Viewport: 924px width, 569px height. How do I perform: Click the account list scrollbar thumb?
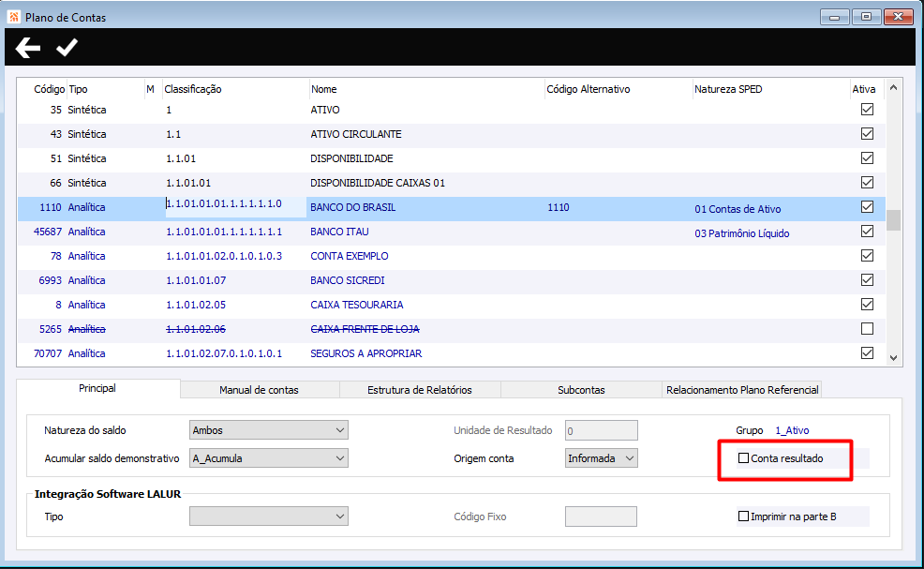click(893, 220)
